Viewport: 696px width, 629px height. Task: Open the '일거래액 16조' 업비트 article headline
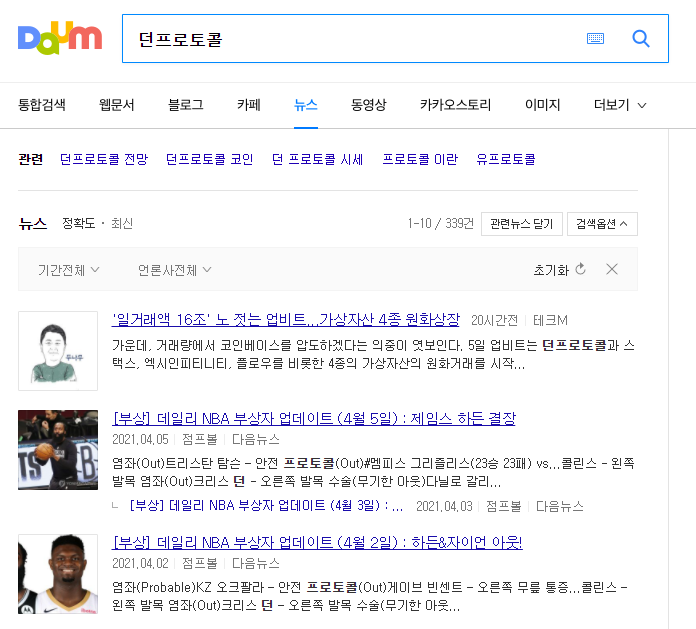click(285, 320)
